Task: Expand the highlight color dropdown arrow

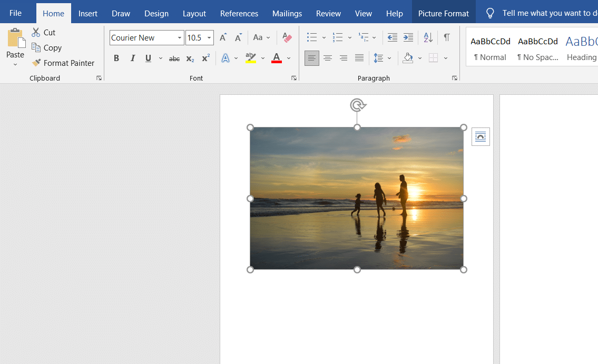Action: [263, 58]
